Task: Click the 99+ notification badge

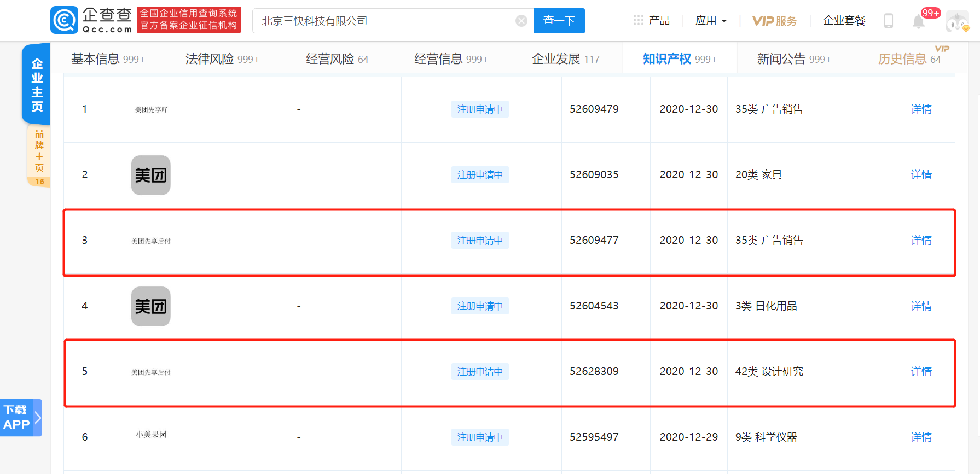Action: pos(931,13)
